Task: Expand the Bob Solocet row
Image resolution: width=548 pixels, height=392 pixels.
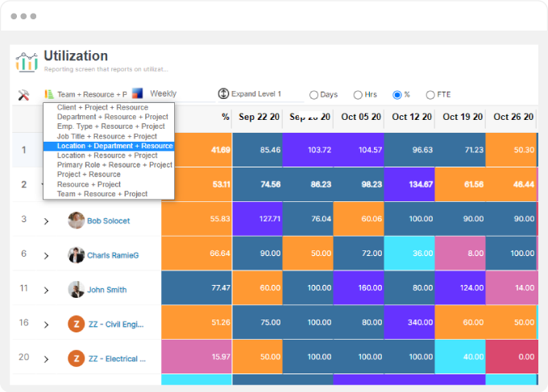Action: 46,221
